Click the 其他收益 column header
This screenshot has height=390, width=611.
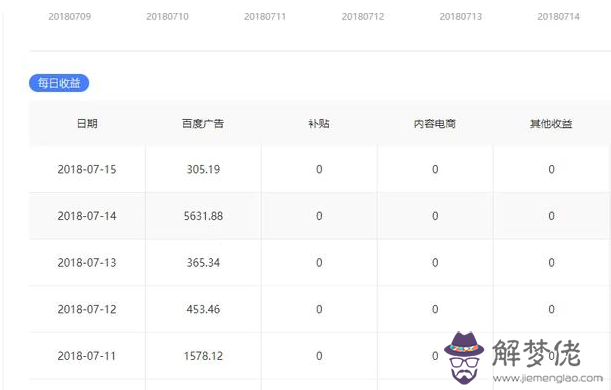point(551,124)
